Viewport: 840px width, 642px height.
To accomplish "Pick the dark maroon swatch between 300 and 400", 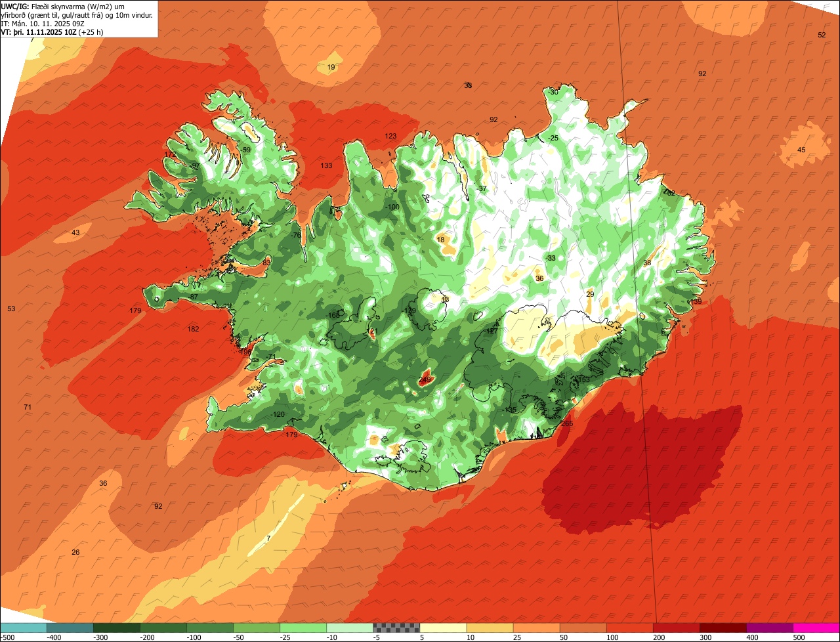I will pos(723,628).
